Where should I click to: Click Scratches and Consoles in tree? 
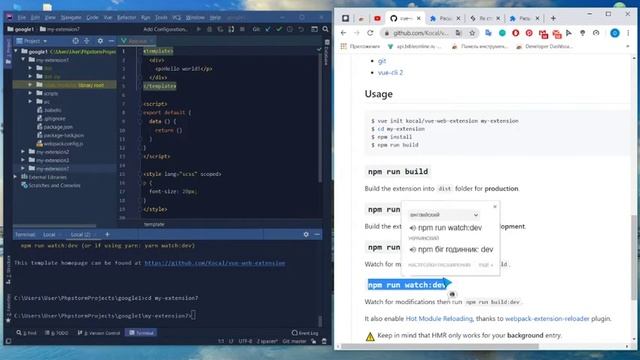[51, 185]
